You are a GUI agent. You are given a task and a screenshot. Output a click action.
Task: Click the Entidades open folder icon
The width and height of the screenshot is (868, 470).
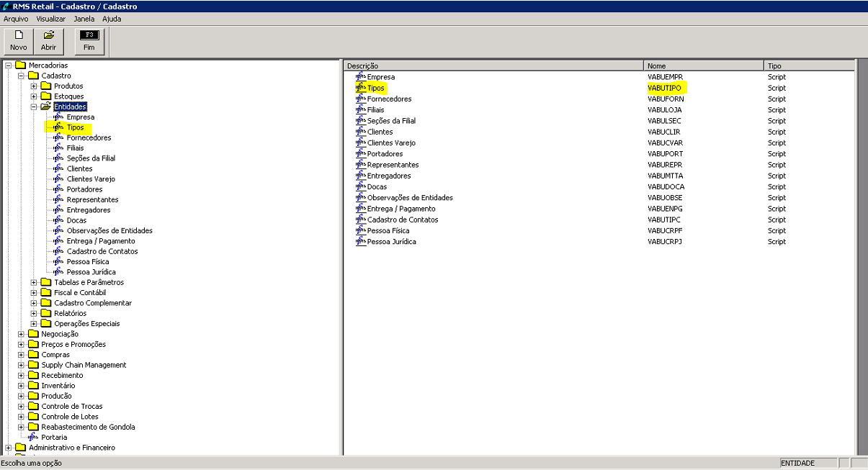click(46, 107)
